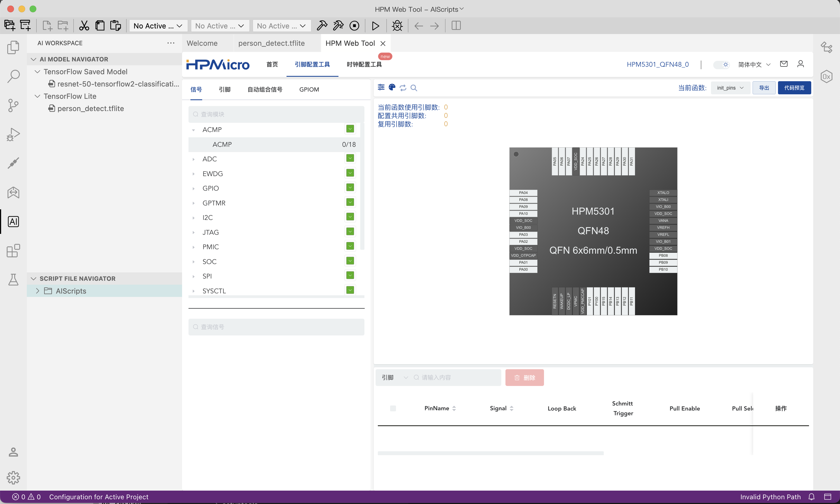Screen dimensions: 840x504
Task: Open the init_pins function dropdown
Action: (x=730, y=88)
